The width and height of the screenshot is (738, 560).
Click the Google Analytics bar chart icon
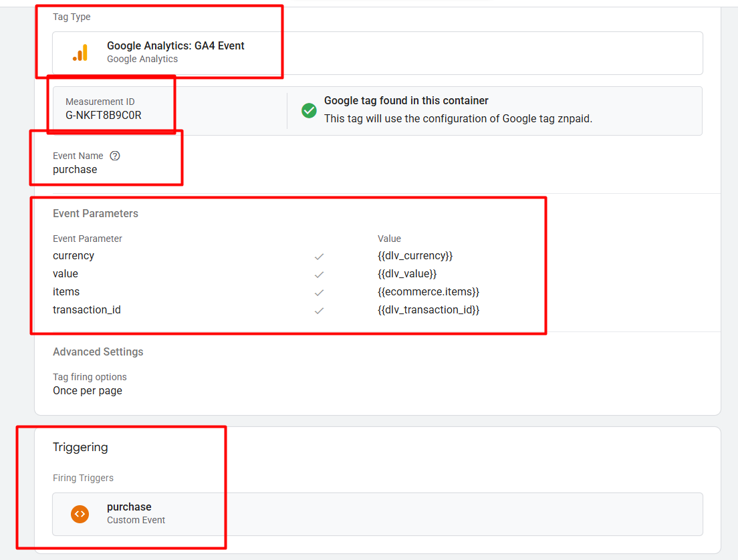pyautogui.click(x=80, y=53)
